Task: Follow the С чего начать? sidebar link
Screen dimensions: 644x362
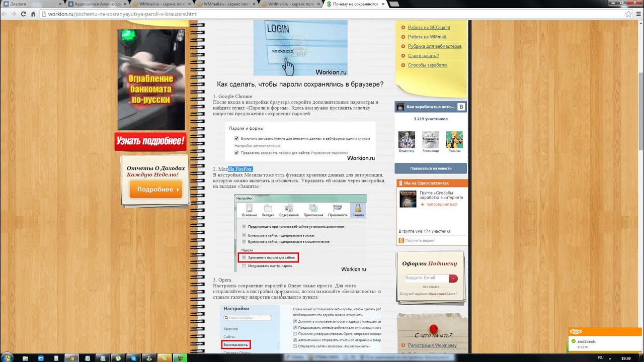Action: pyautogui.click(x=423, y=56)
